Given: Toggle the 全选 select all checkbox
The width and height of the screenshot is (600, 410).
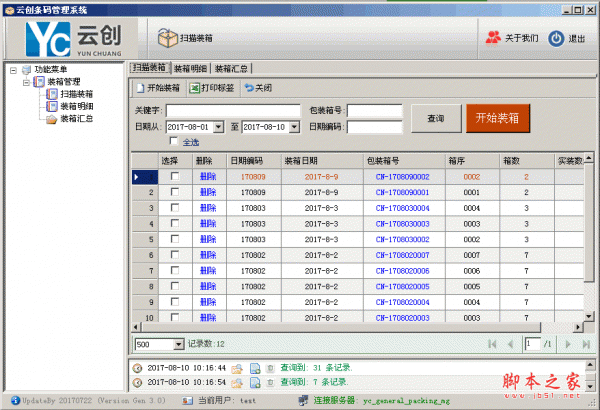Looking at the screenshot, I should [174, 142].
